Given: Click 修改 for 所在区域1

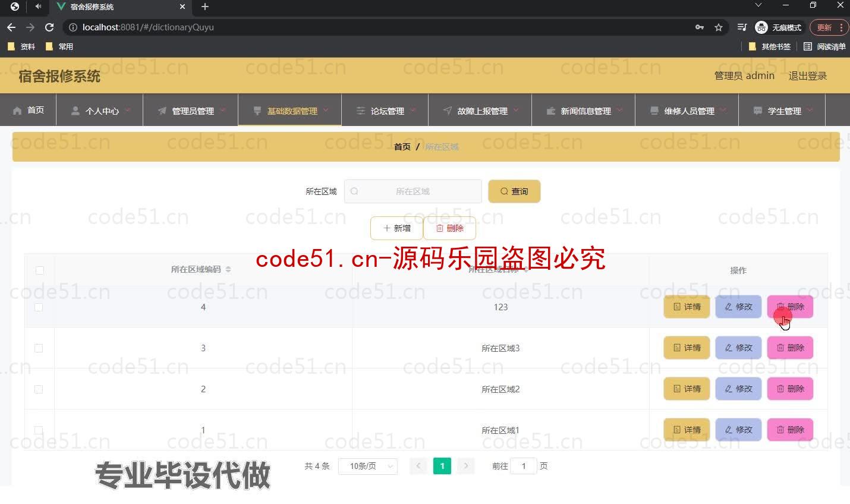Looking at the screenshot, I should point(738,430).
